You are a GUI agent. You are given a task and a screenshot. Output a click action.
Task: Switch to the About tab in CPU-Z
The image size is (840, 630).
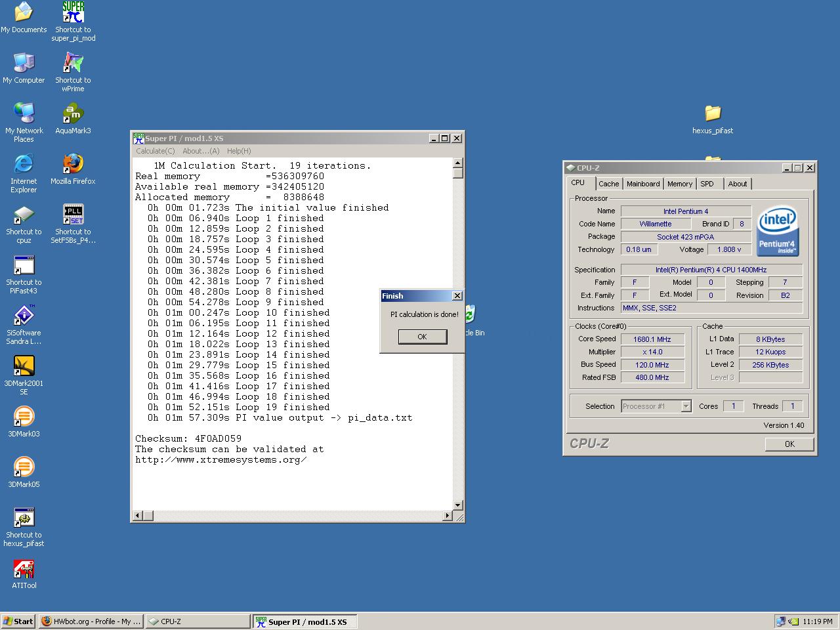point(738,184)
